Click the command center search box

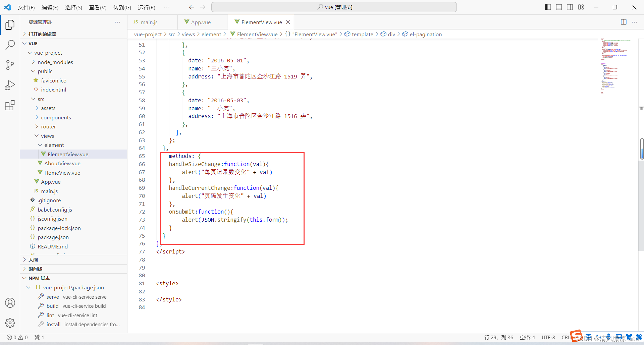334,7
